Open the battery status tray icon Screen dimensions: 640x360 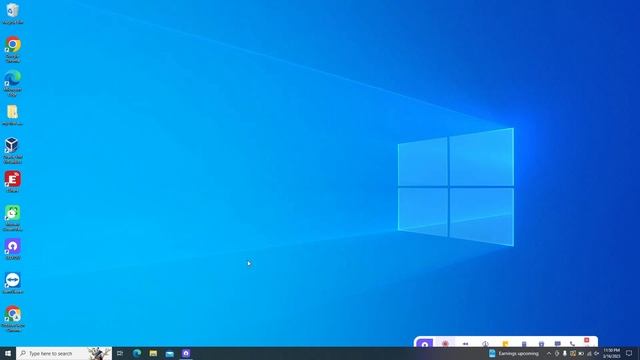pyautogui.click(x=581, y=353)
